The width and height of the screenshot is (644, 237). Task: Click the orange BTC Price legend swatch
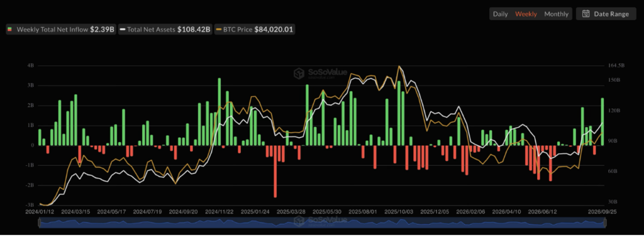218,30
